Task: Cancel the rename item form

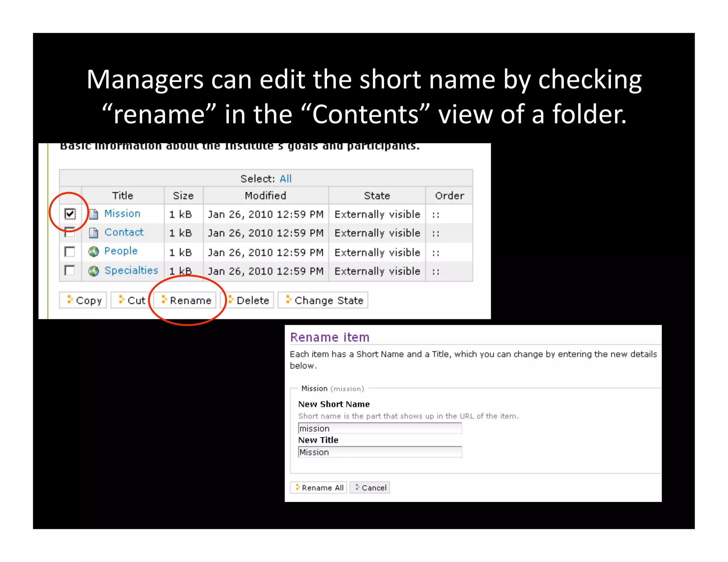Action: pos(370,487)
